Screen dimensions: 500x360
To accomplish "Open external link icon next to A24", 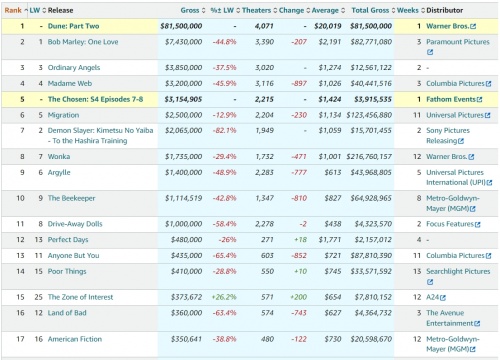I will 443,298.
